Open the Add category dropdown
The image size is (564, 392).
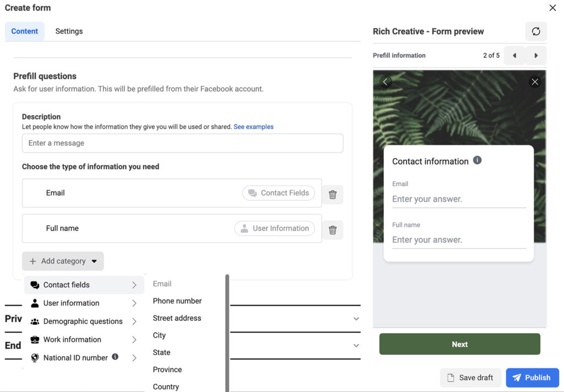(x=62, y=260)
